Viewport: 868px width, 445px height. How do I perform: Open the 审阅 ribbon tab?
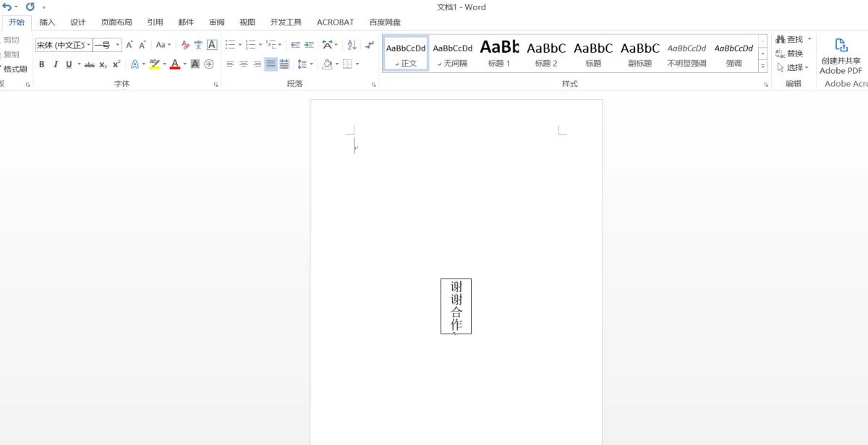pos(216,22)
